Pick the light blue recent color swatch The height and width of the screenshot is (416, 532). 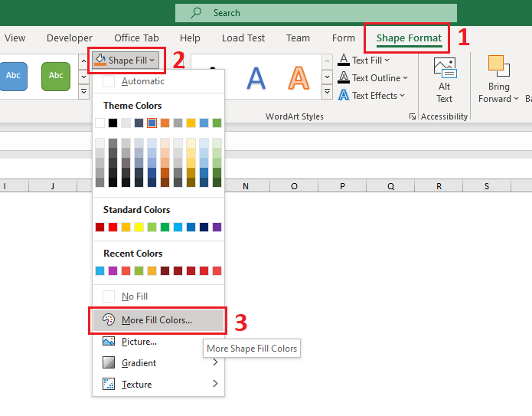tap(100, 270)
